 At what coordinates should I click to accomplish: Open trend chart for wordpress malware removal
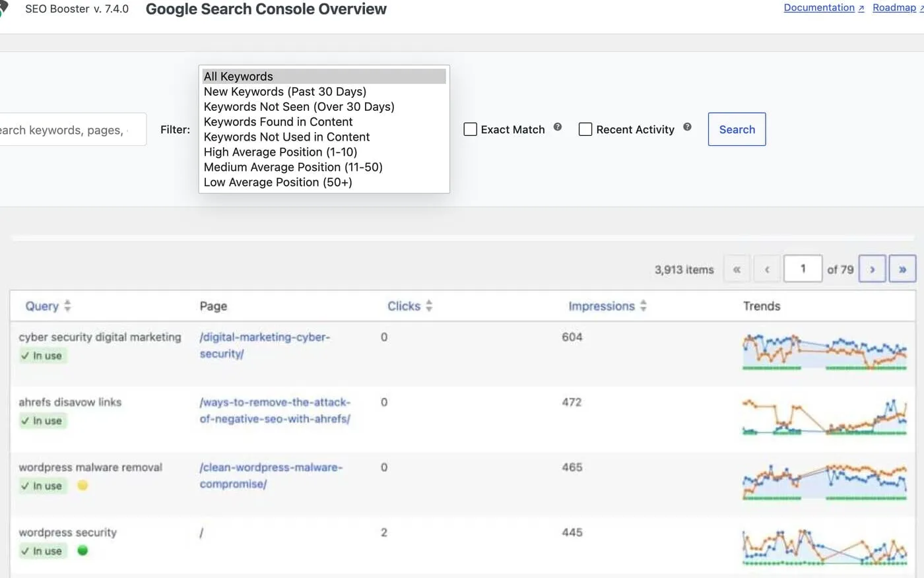[824, 482]
